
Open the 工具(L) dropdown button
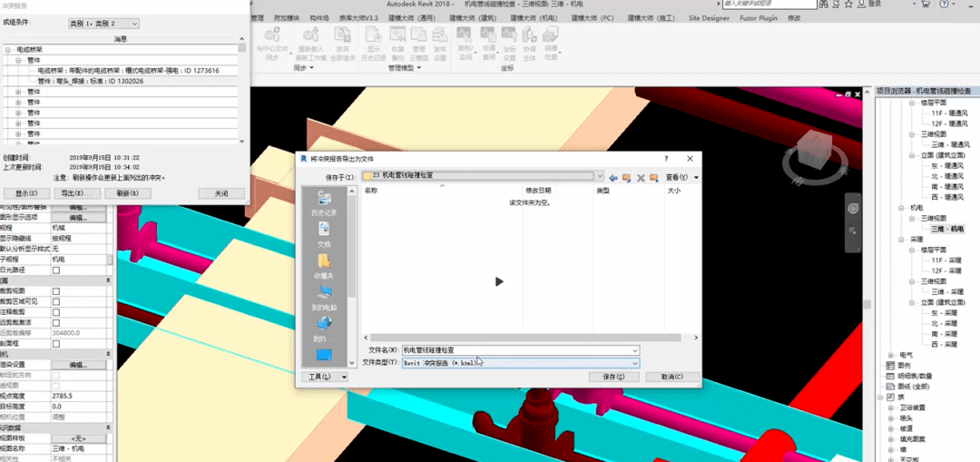(324, 377)
